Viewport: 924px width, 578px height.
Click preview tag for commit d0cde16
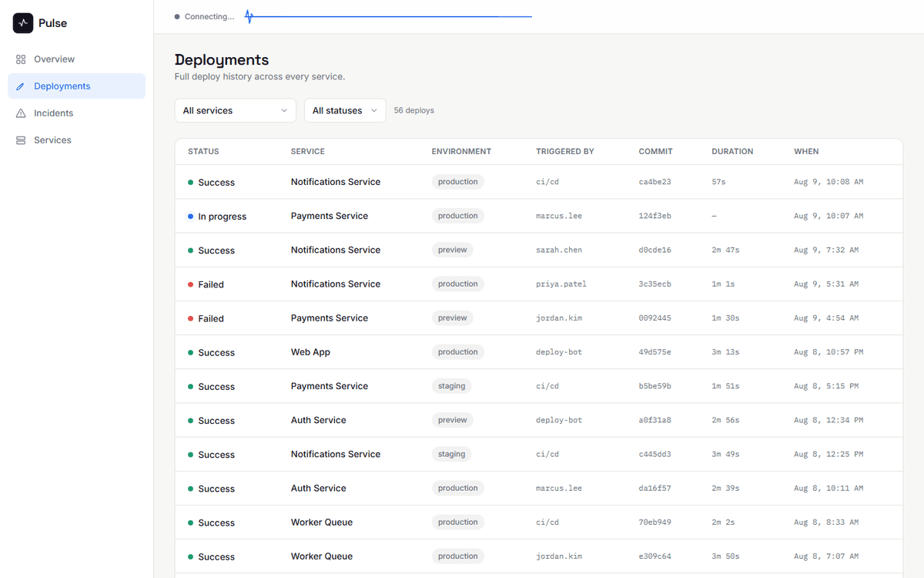pos(453,250)
